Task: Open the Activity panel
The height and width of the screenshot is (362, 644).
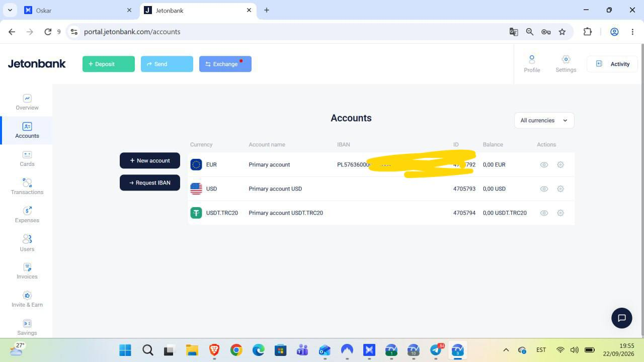Action: pyautogui.click(x=612, y=64)
